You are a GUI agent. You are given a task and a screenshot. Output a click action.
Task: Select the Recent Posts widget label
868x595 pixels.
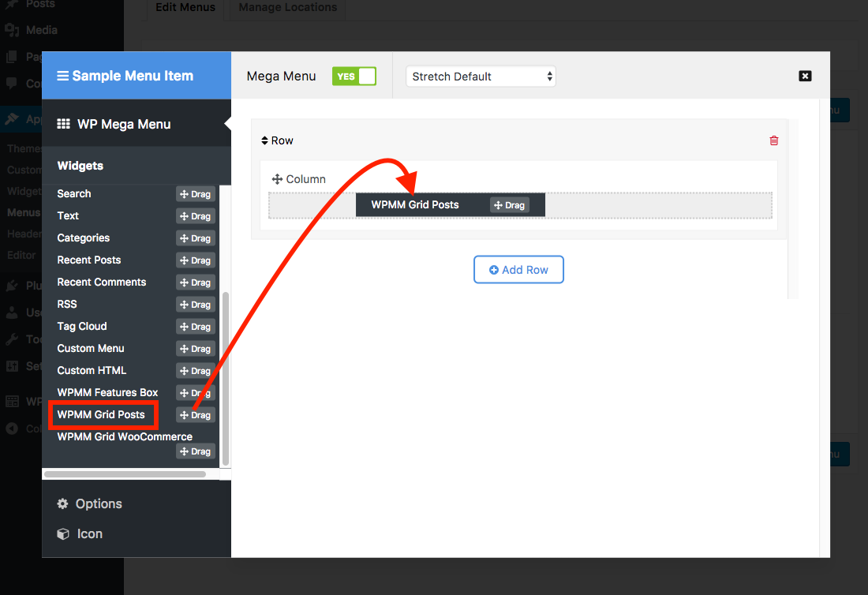[x=89, y=260]
